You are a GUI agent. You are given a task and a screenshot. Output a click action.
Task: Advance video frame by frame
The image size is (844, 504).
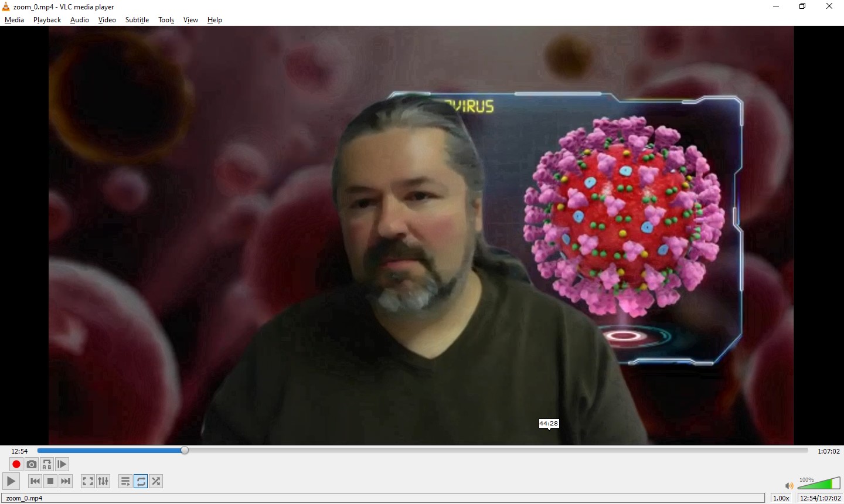click(62, 465)
